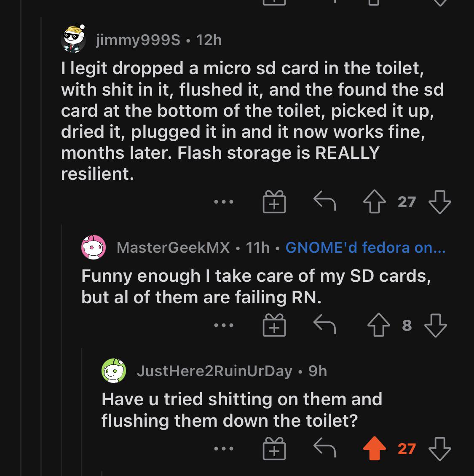Screen dimensions: 474x476
Task: Click the gift icon under MasterGeekMX's comment
Action: pyautogui.click(x=274, y=324)
